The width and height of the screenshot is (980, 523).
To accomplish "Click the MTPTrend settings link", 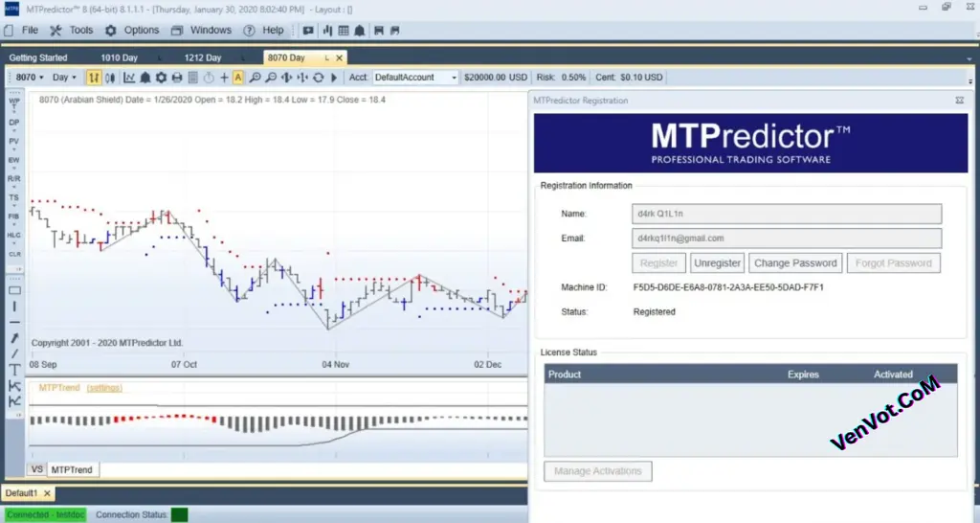I will coord(104,388).
